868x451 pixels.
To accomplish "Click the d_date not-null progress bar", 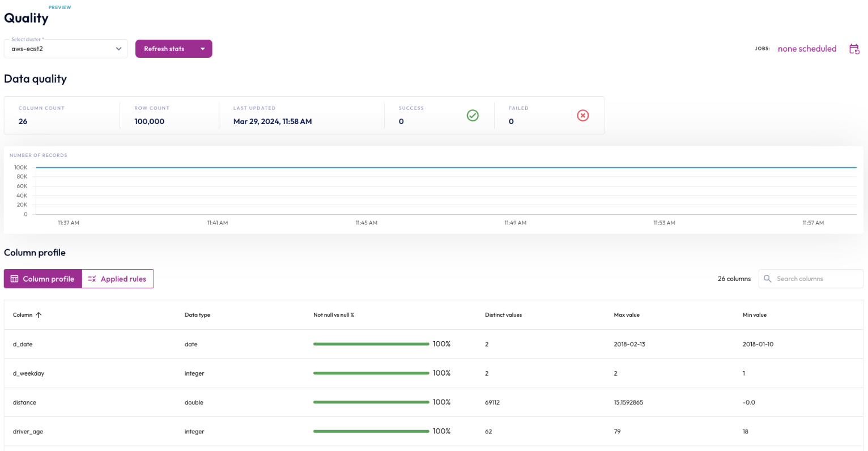I will [x=371, y=343].
